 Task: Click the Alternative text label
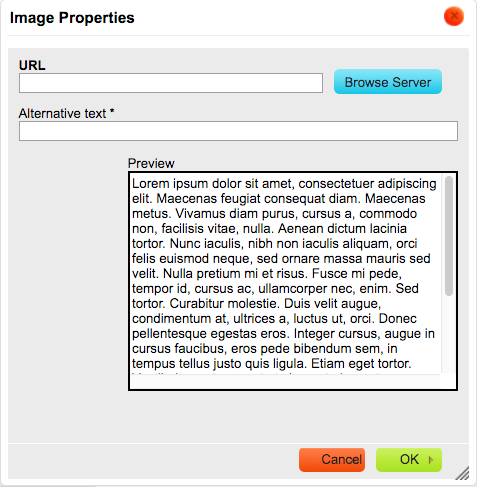66,113
